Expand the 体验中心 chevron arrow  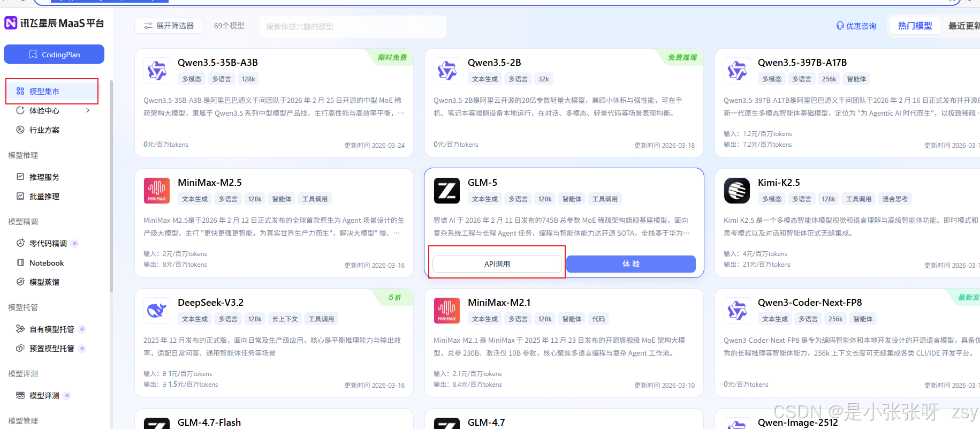coord(88,110)
